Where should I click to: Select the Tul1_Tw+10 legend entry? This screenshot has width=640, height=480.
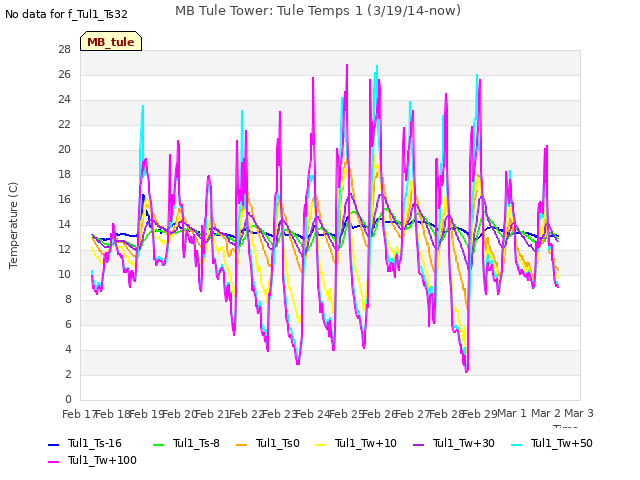pos(356,444)
